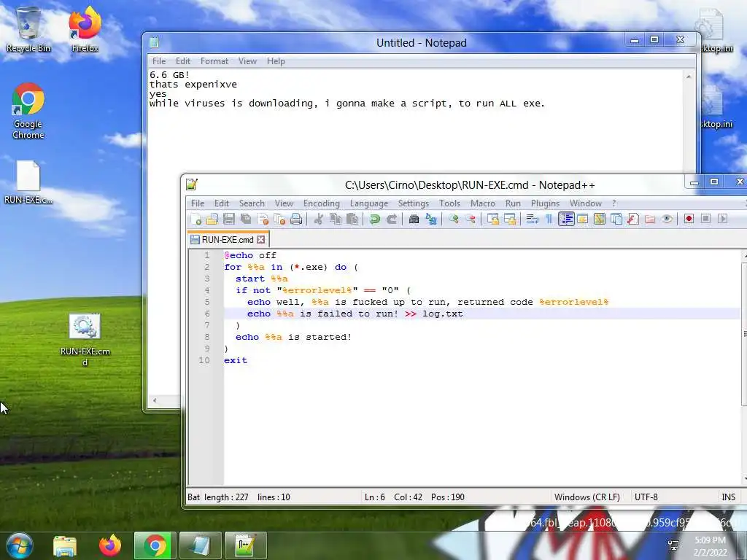Open the Format menu in Notepad window
This screenshot has height=560, width=747.
(x=214, y=61)
